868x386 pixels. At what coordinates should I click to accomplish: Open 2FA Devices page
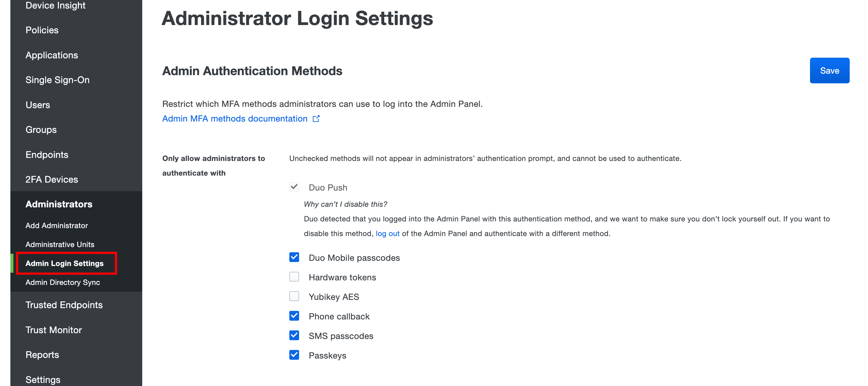coord(52,179)
